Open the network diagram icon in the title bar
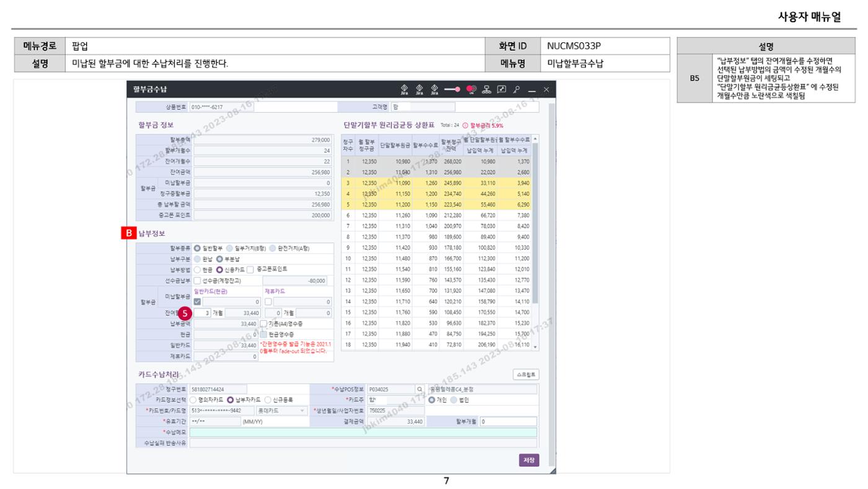Screen dimensions: 868x489 point(487,89)
